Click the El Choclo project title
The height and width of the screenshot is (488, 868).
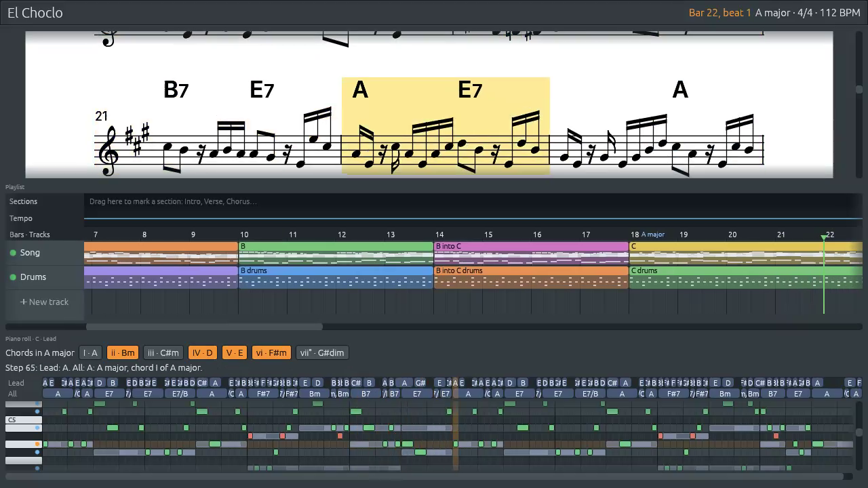tap(35, 12)
